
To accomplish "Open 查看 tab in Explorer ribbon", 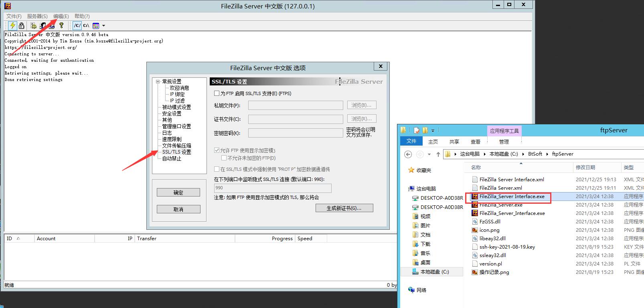I will [x=476, y=142].
